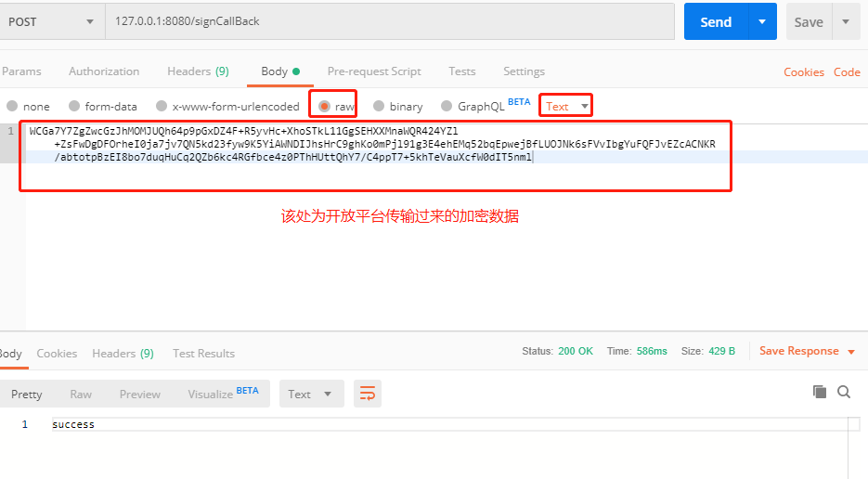868x479 pixels.
Task: Open the raw Text format dropdown
Action: point(565,106)
